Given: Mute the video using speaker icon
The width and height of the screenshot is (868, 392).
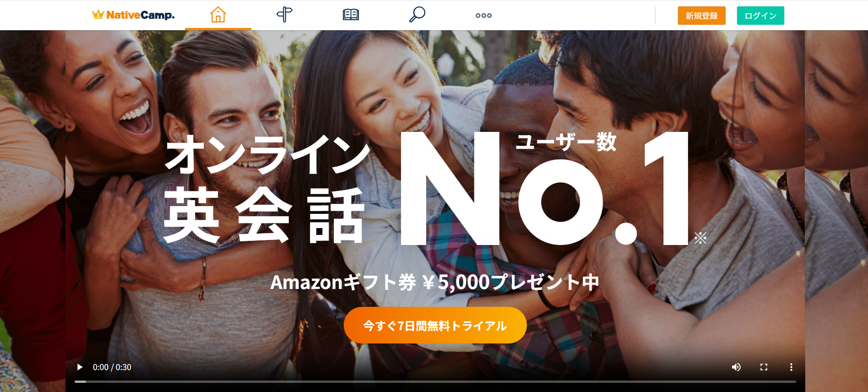Looking at the screenshot, I should click(x=736, y=367).
